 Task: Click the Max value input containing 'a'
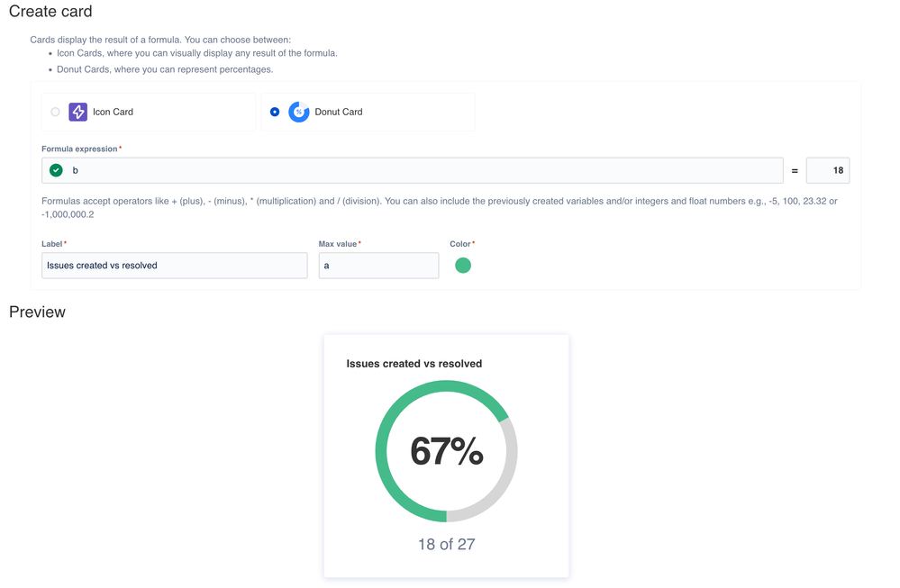pos(378,266)
